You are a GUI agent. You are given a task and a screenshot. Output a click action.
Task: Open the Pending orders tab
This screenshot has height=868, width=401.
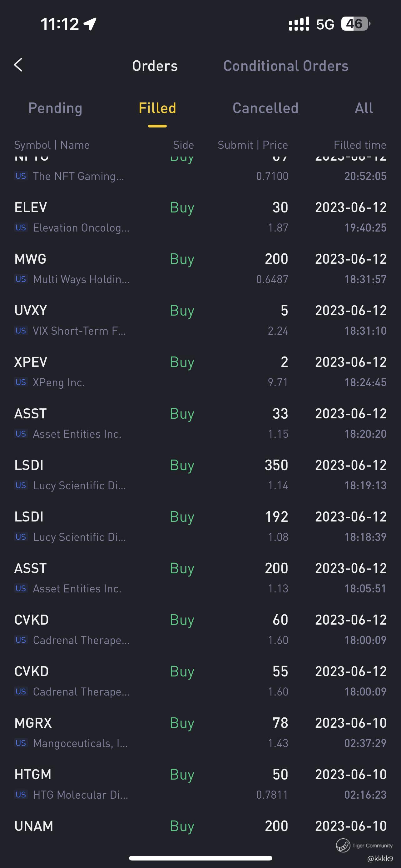55,108
